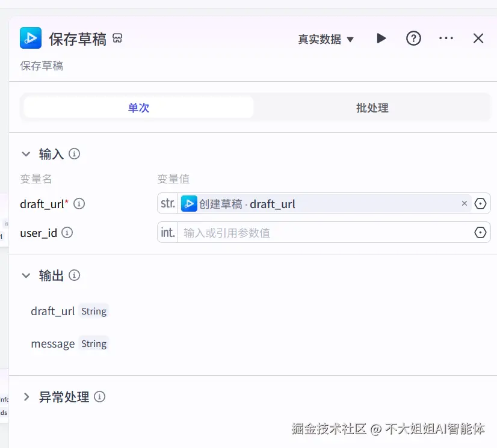This screenshot has width=497, height=448.
Task: Switch to the 批处理 tab
Action: (x=372, y=108)
